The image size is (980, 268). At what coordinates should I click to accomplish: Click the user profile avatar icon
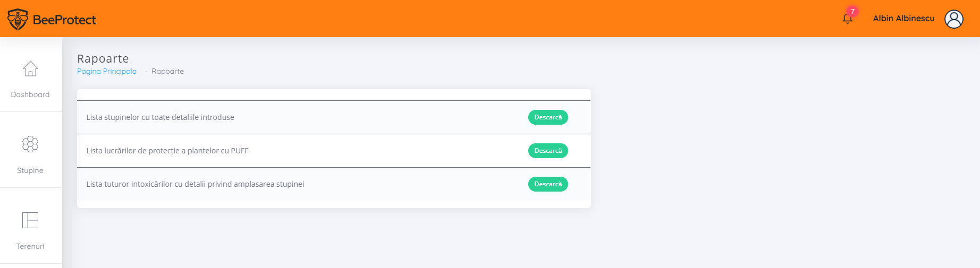(x=953, y=19)
